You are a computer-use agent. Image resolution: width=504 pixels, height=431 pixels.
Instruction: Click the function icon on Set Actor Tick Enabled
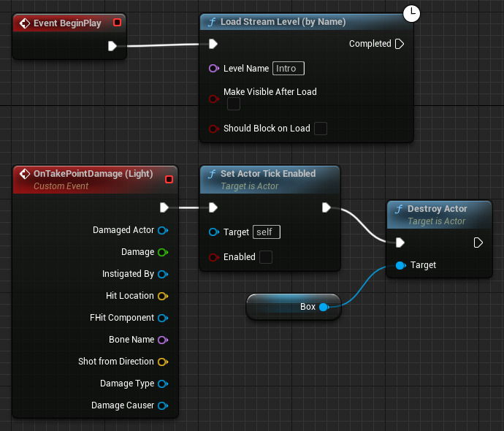(x=212, y=174)
